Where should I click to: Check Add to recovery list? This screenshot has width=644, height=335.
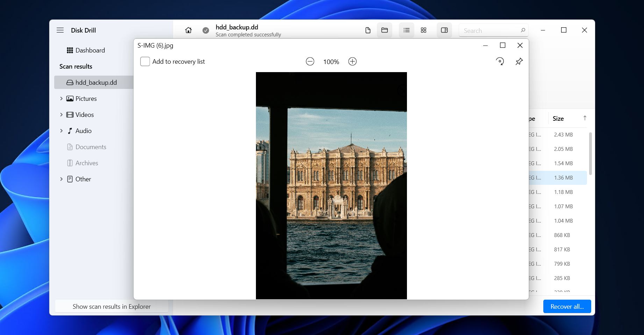pos(145,62)
